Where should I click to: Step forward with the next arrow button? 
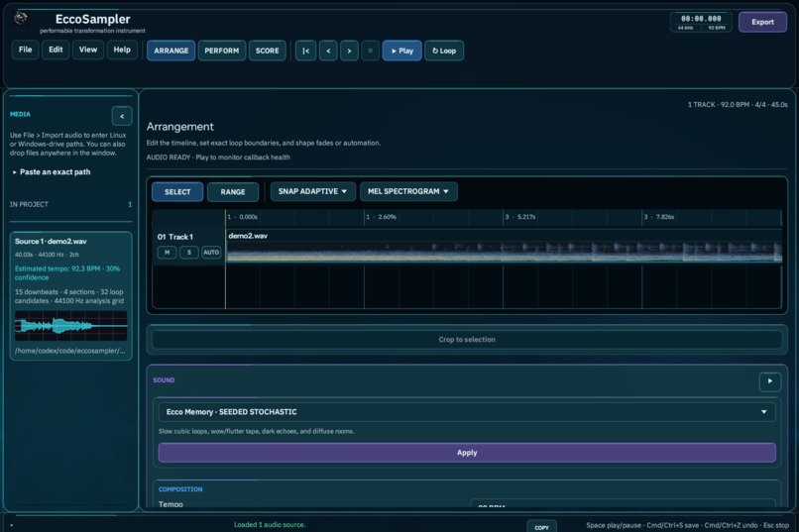pyautogui.click(x=349, y=51)
